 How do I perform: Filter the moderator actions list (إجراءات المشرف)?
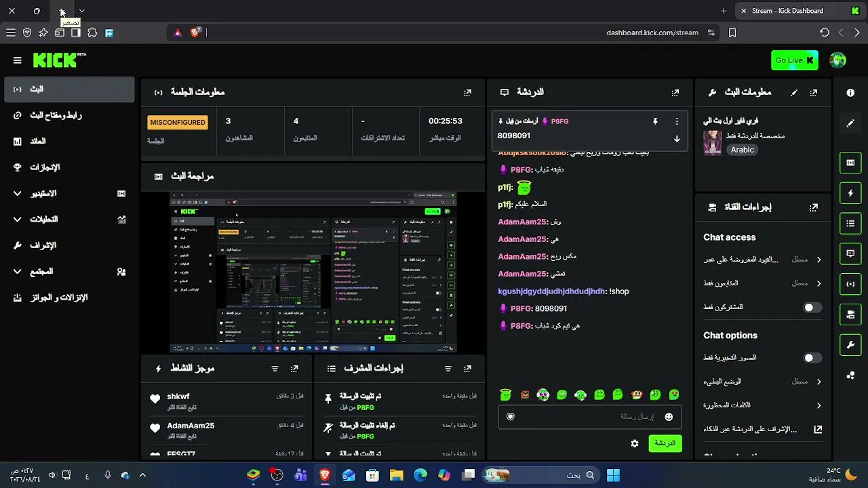448,369
